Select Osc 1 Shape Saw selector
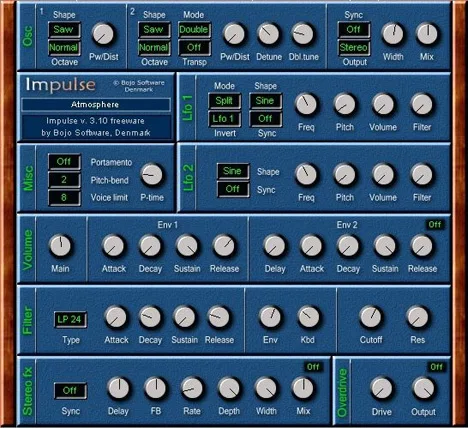468x428 pixels. 64,30
